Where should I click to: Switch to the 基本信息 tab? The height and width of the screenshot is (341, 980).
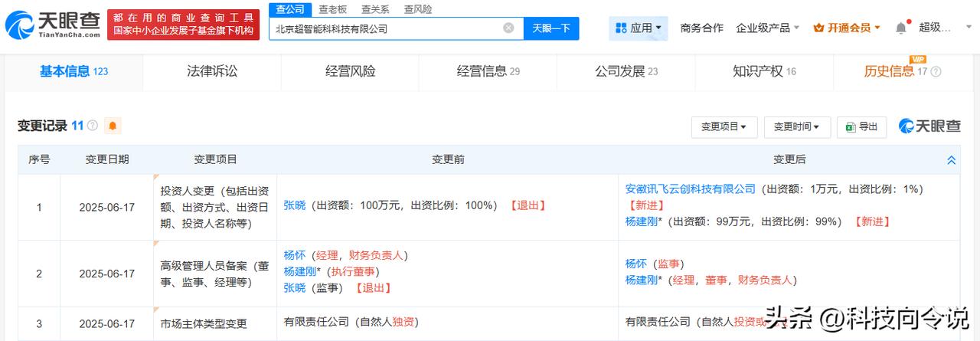73,72
